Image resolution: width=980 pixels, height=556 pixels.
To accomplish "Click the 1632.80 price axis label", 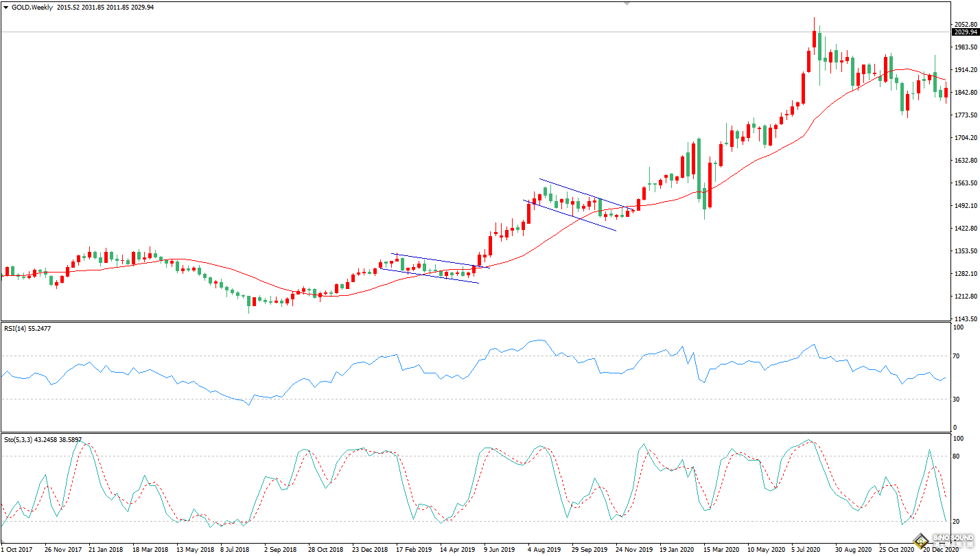I will pos(965,161).
